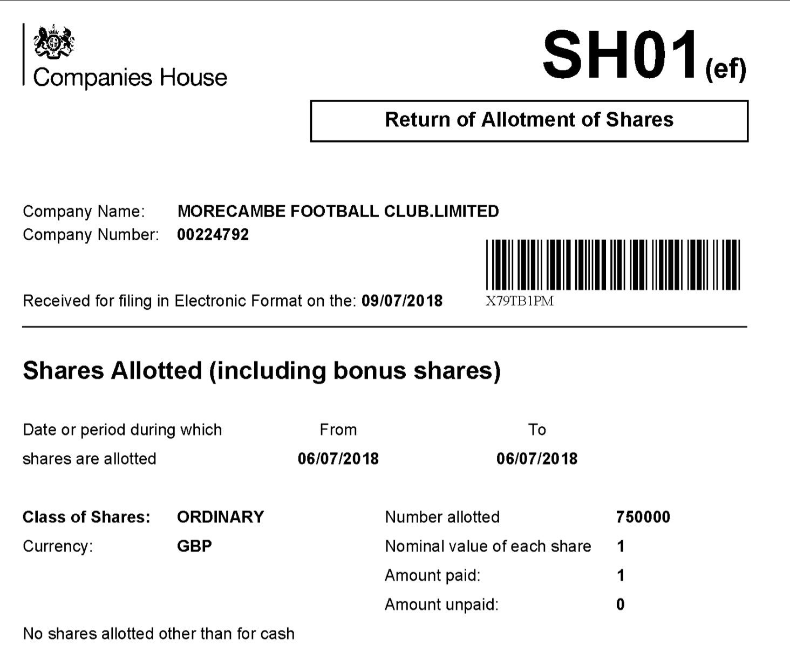Viewport: 790px width, 672px height.
Task: Click the GBP currency value
Action: point(194,546)
